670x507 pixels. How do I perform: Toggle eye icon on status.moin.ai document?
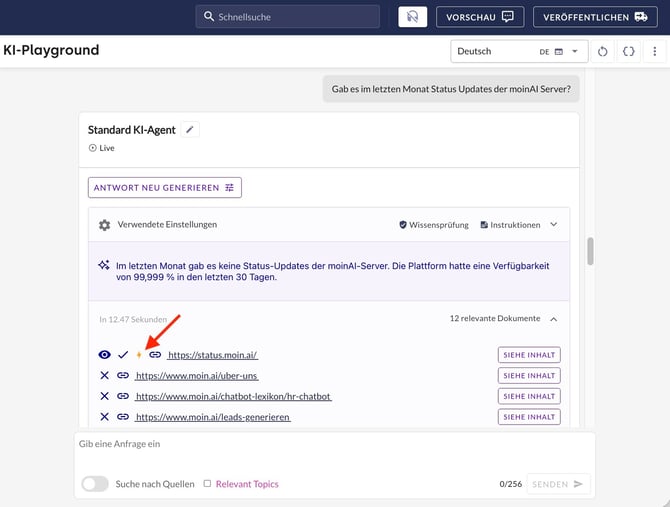(104, 355)
